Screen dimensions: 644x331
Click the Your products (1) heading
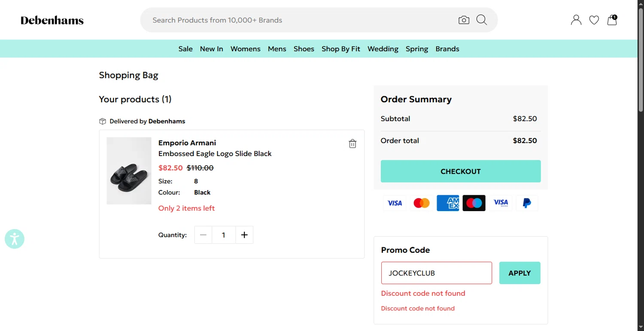tap(135, 99)
